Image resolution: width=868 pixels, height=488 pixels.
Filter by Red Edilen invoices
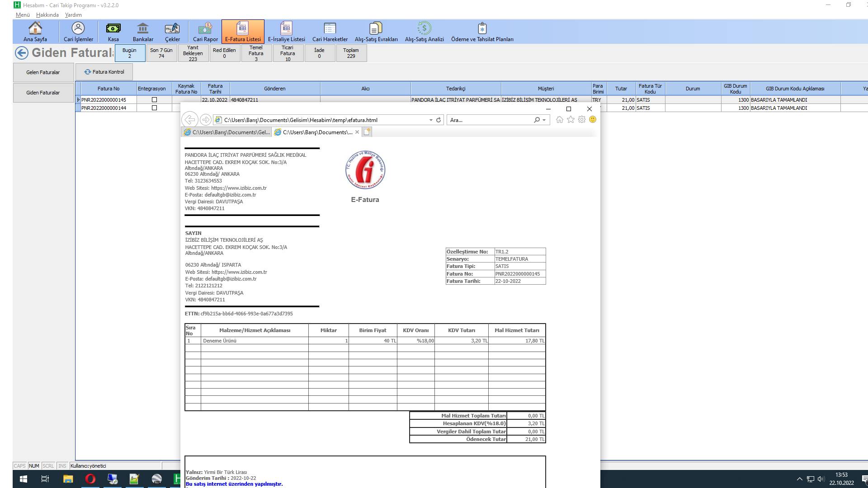pos(224,53)
